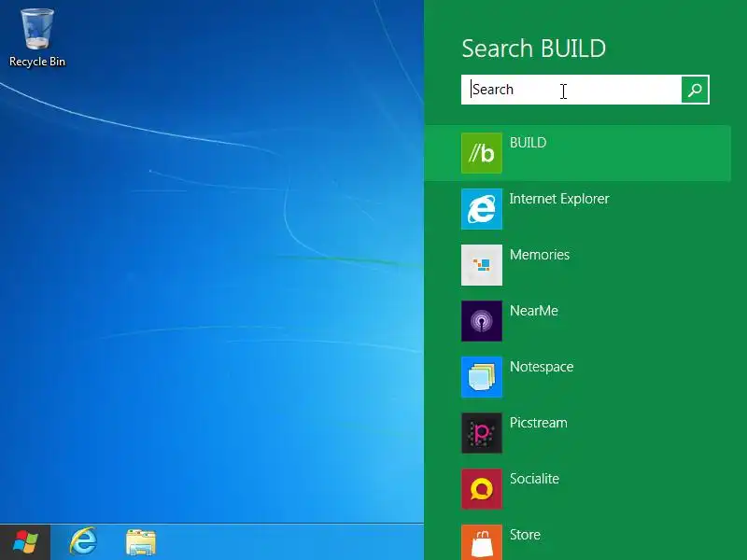Screen dimensions: 747x560
Task: Click the Recycle Bin caption on the desktop
Action: pos(37,62)
